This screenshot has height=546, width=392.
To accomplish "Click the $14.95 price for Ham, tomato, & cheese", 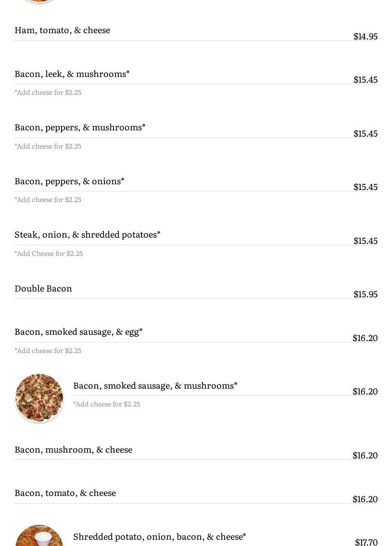I will coord(365,37).
